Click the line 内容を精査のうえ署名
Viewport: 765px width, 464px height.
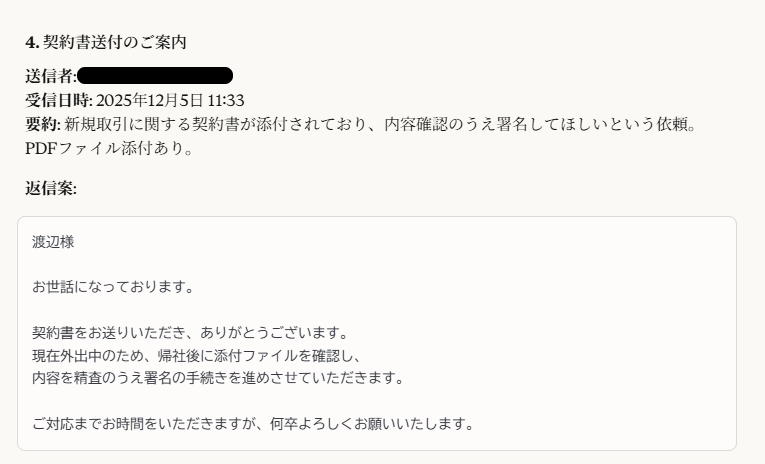218,378
